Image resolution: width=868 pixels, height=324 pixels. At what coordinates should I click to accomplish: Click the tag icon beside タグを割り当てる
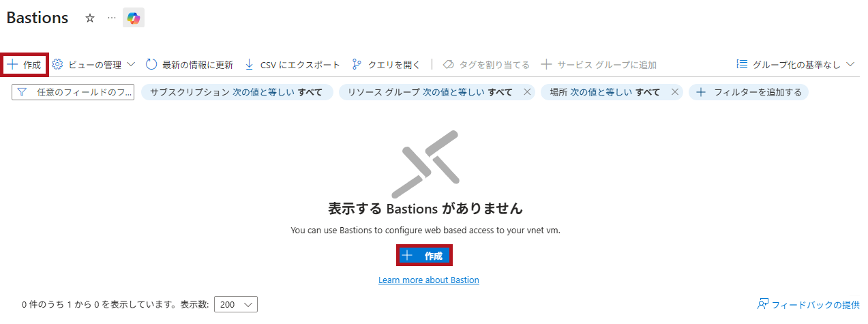448,65
